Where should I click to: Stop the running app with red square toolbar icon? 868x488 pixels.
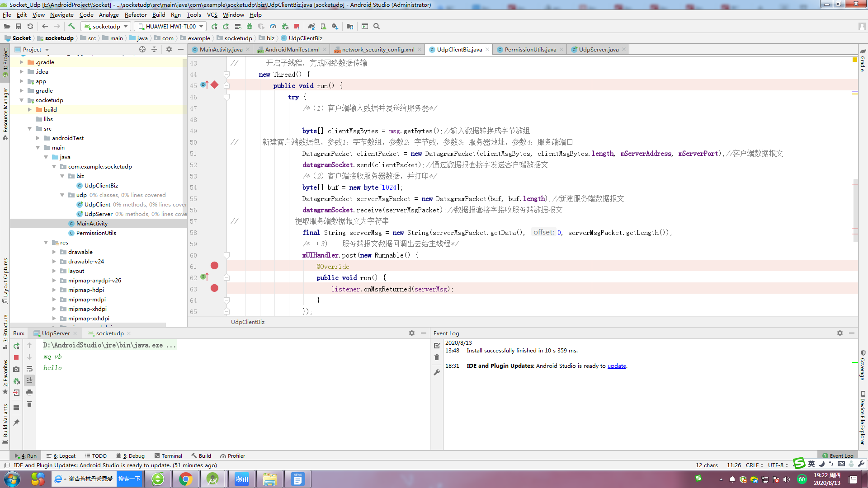[297, 27]
